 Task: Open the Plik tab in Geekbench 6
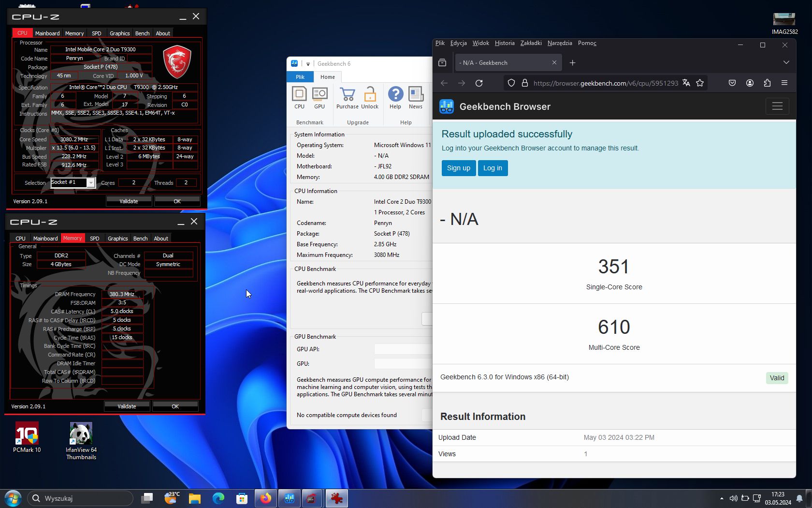point(300,77)
